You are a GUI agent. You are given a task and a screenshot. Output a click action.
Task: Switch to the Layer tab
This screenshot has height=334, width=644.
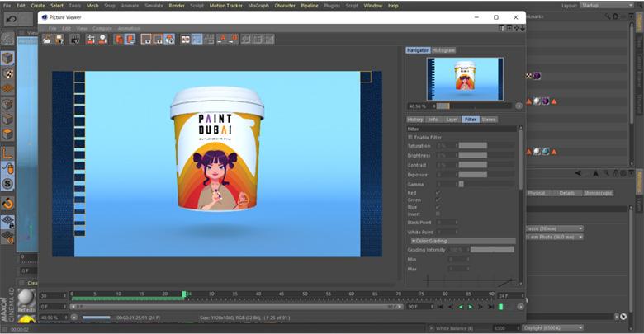452,120
